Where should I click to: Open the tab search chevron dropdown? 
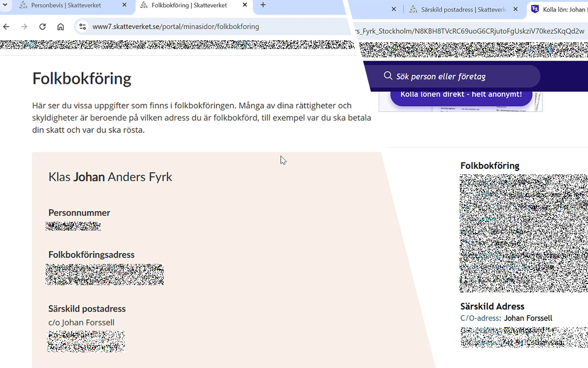point(5,5)
